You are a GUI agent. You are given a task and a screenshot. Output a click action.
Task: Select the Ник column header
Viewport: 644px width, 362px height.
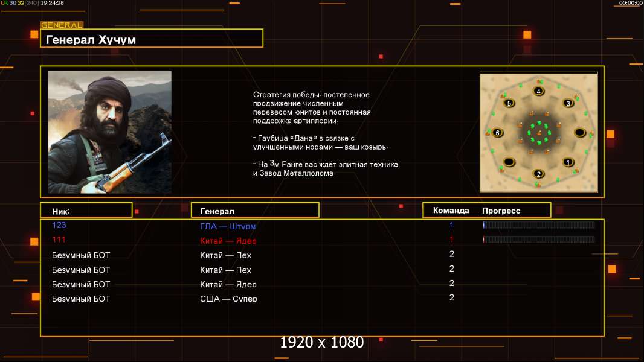click(x=86, y=211)
